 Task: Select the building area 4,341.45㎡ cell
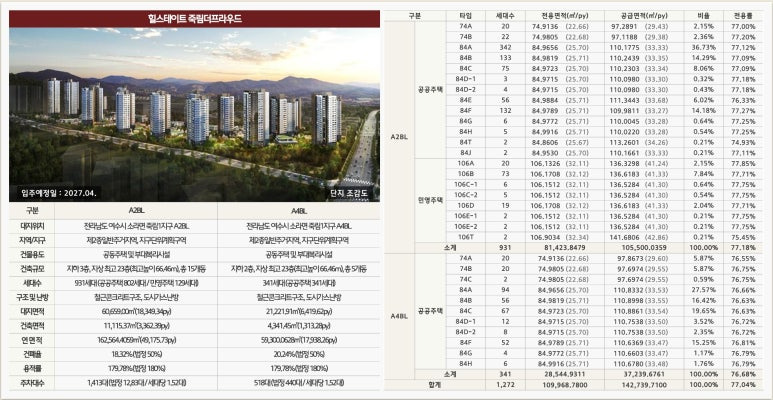(299, 326)
